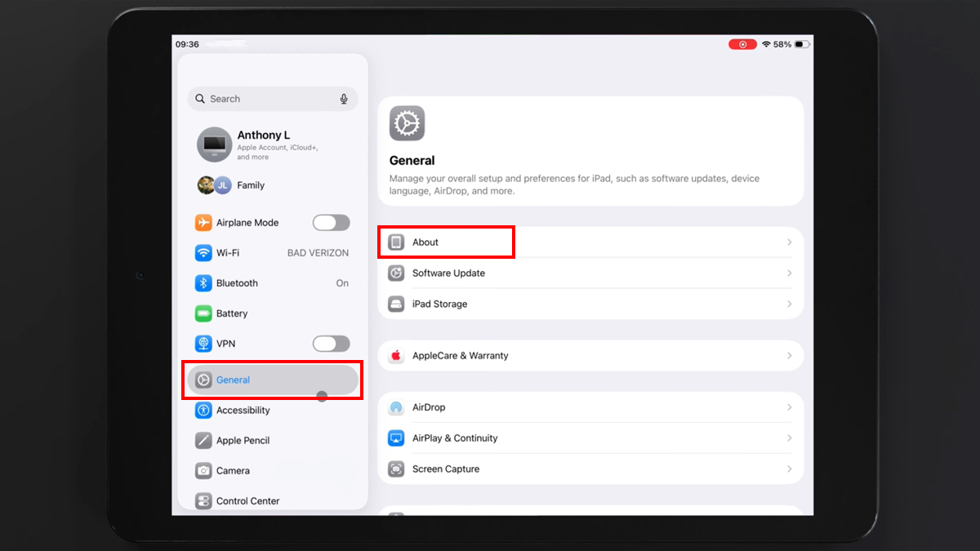Tap the AirDrop label
Screen dimensions: 980x551
coord(429,407)
